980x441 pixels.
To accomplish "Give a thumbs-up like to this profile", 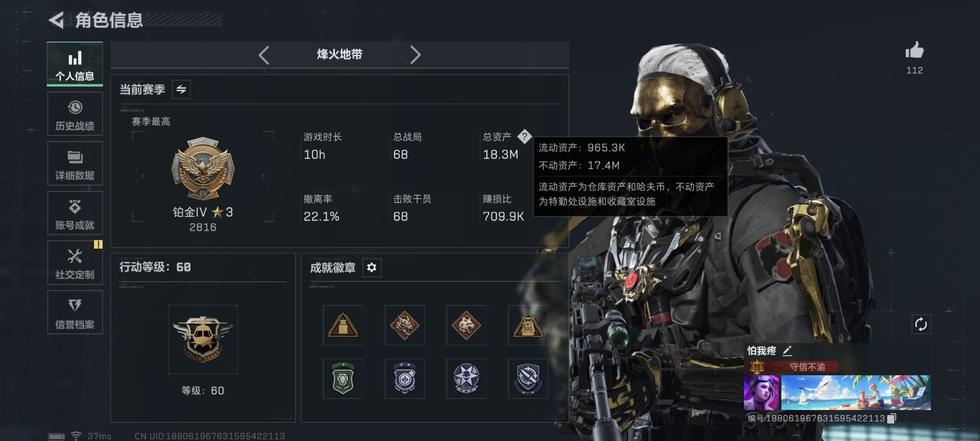I will (x=914, y=50).
